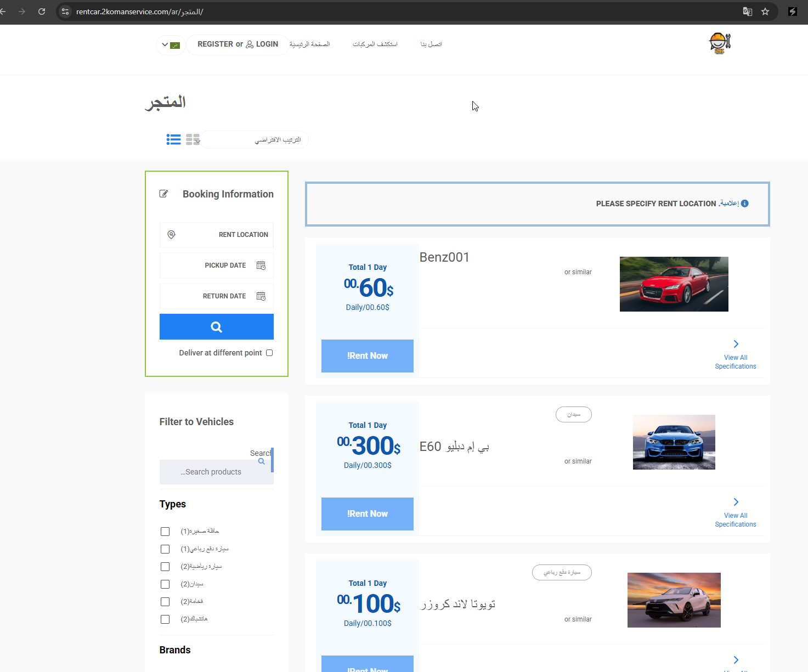The height and width of the screenshot is (672, 808).
Task: Click the info icon in the notice banner
Action: click(x=745, y=204)
